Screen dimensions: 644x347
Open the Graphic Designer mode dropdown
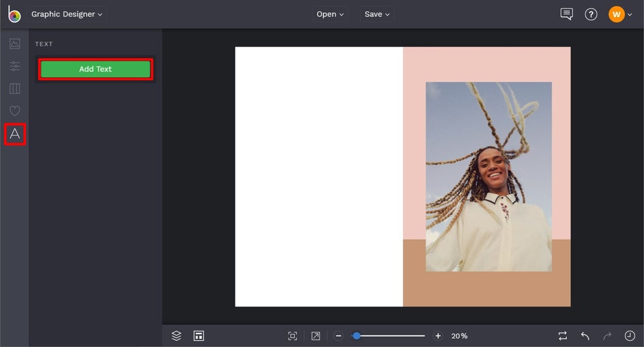tap(67, 14)
